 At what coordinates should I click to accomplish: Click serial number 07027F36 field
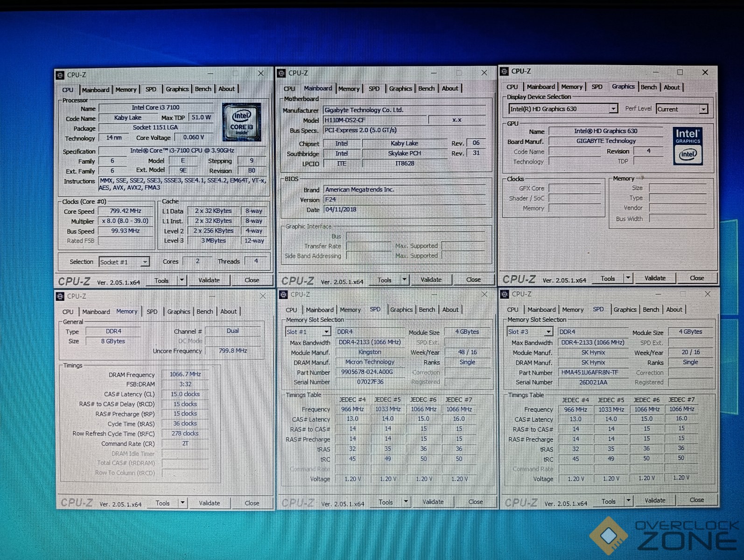[x=370, y=382]
